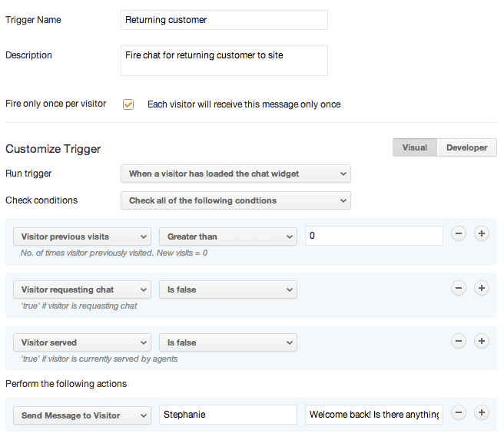Switch to the Developer tab
Viewport: 504px width, 440px height.
[x=466, y=147]
